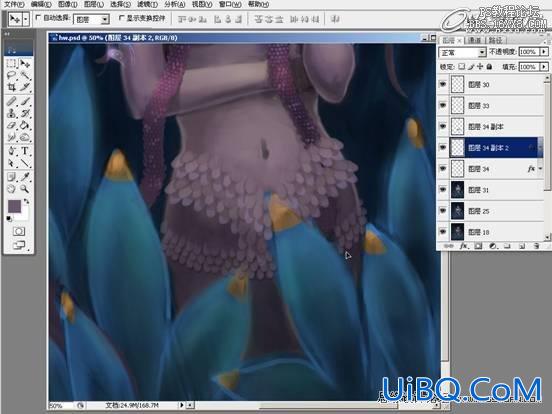Select the Paint Bucket tool
Screen dimensions: 552x414
(x=25, y=125)
